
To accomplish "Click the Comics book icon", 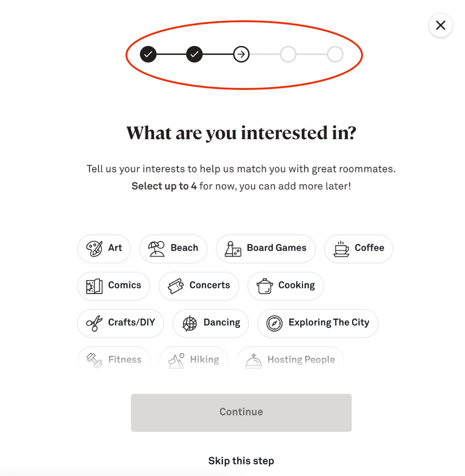I will click(94, 286).
